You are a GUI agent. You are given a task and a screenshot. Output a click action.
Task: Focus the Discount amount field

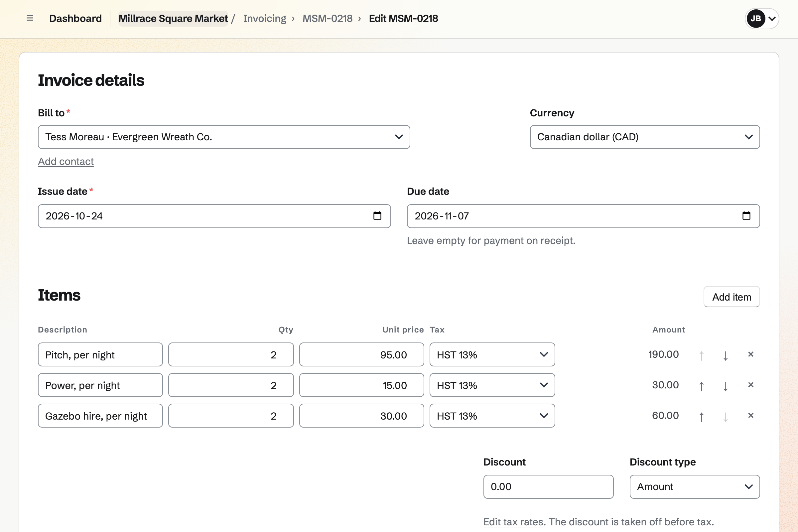pos(548,486)
